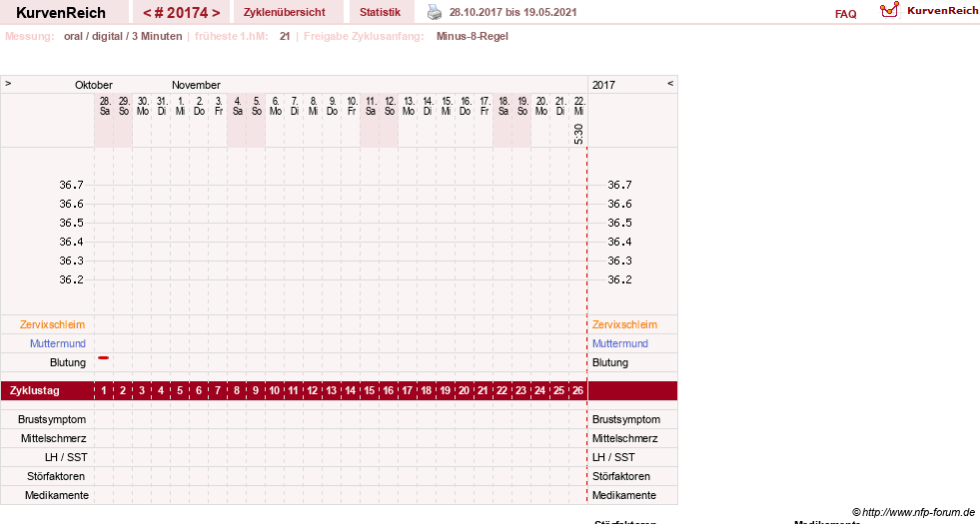Click the left Medikamente label
The image size is (980, 524).
pos(57,495)
